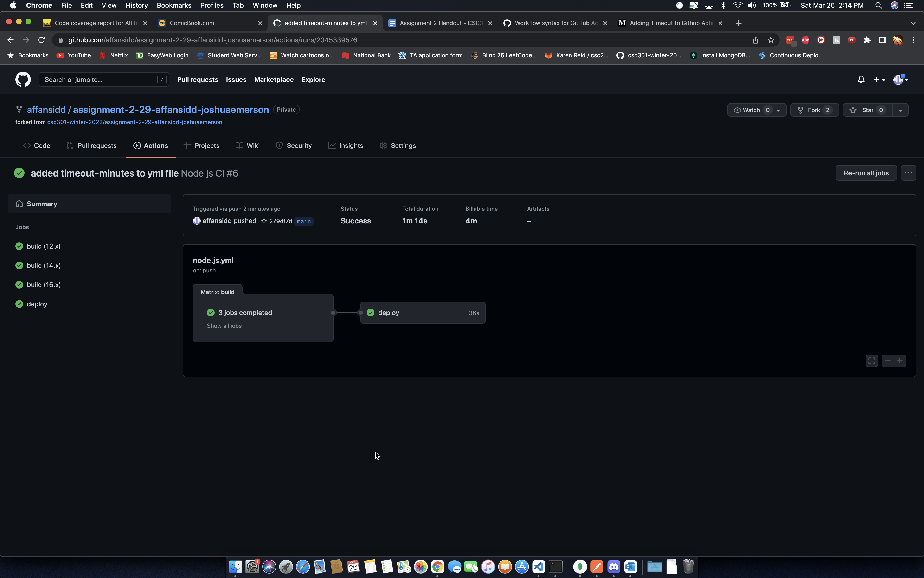Viewport: 924px width, 578px height.
Task: Go to the Wiki tab
Action: pos(247,146)
